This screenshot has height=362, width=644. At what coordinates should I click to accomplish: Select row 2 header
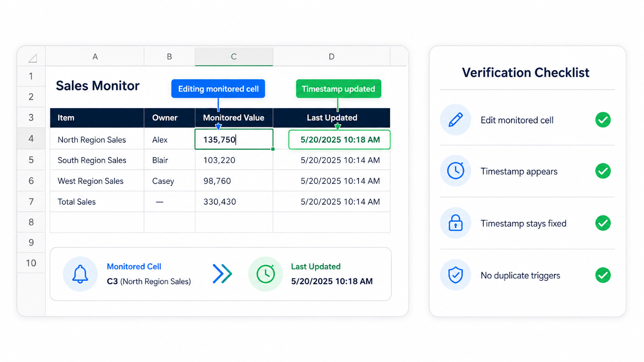[31, 97]
